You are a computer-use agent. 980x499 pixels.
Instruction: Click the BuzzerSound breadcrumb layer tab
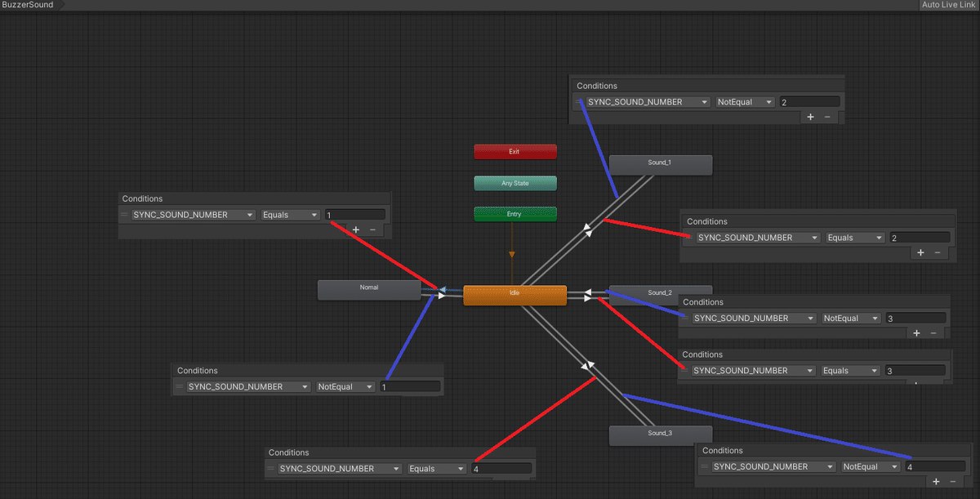click(29, 5)
